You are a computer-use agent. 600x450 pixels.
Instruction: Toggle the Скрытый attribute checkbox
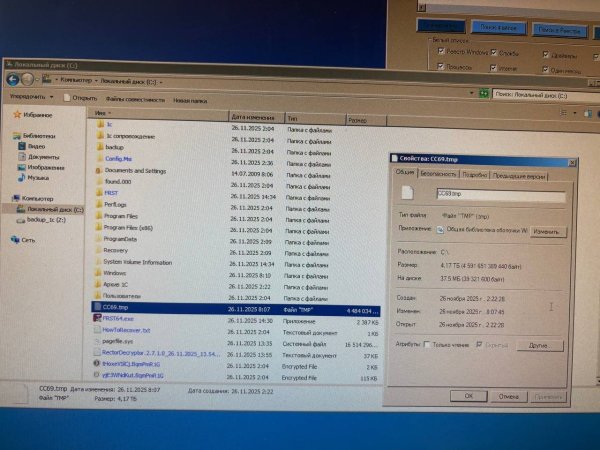[x=479, y=345]
